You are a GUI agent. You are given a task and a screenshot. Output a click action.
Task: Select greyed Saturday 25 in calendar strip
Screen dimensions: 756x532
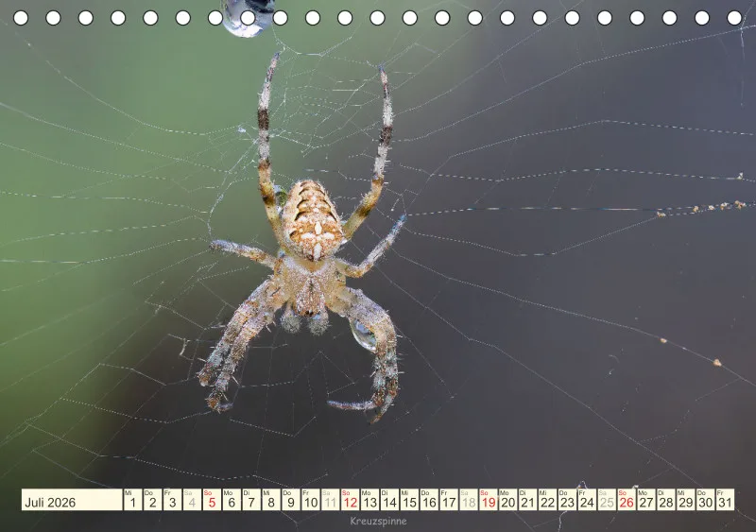click(607, 500)
